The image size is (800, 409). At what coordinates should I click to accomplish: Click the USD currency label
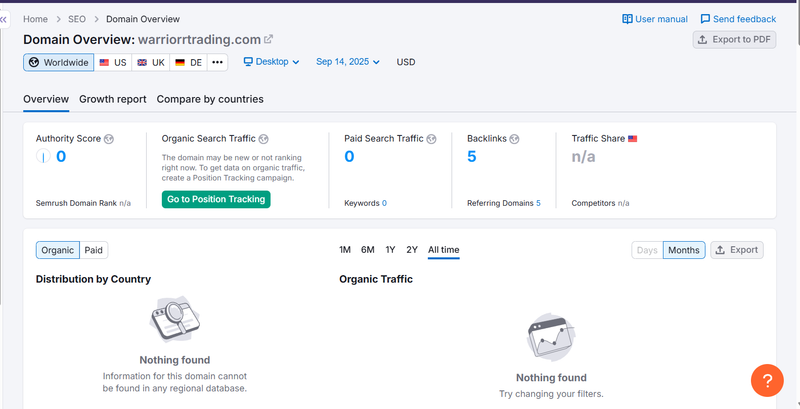pyautogui.click(x=406, y=62)
